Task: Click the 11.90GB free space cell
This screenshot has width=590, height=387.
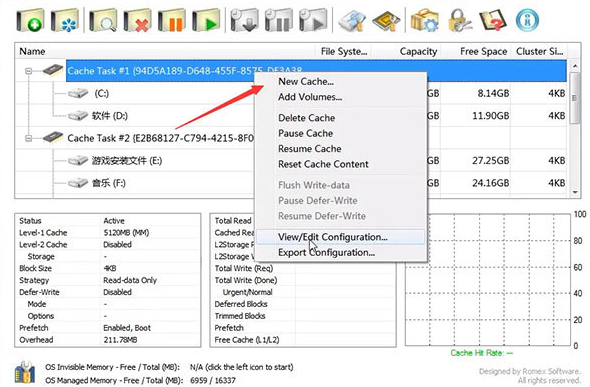Action: (491, 115)
